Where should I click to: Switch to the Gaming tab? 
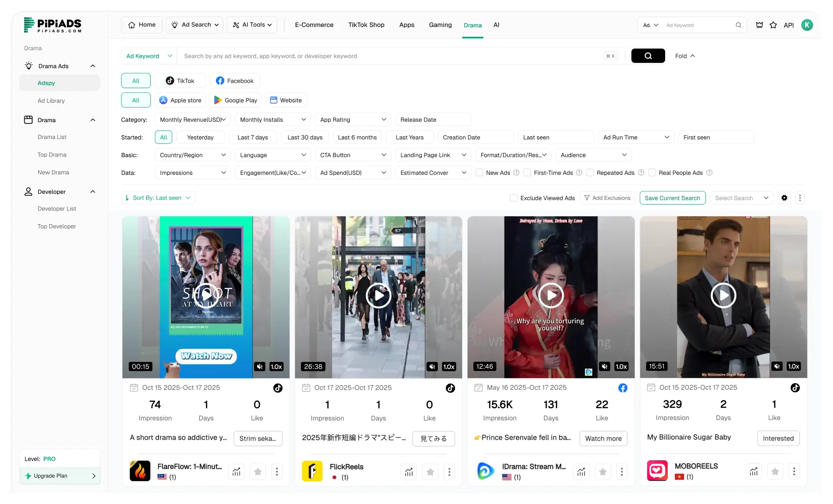(x=440, y=25)
